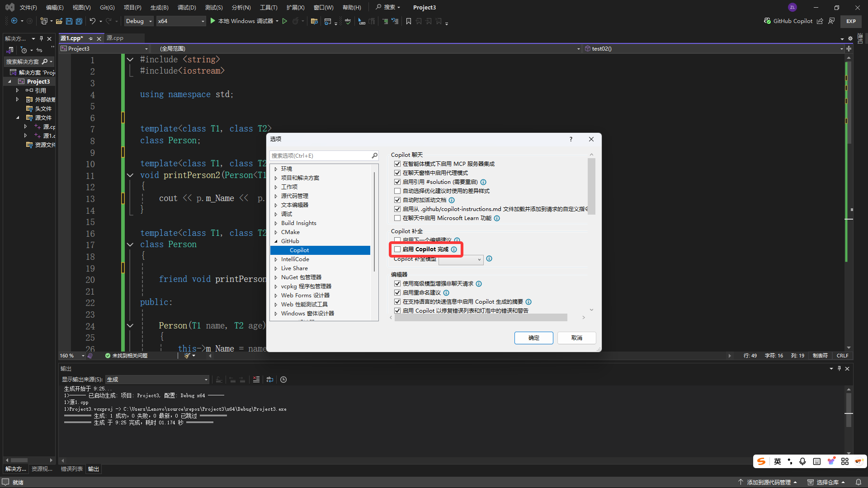Open the 160% editor zoom control
This screenshot has height=488, width=868.
(71, 356)
